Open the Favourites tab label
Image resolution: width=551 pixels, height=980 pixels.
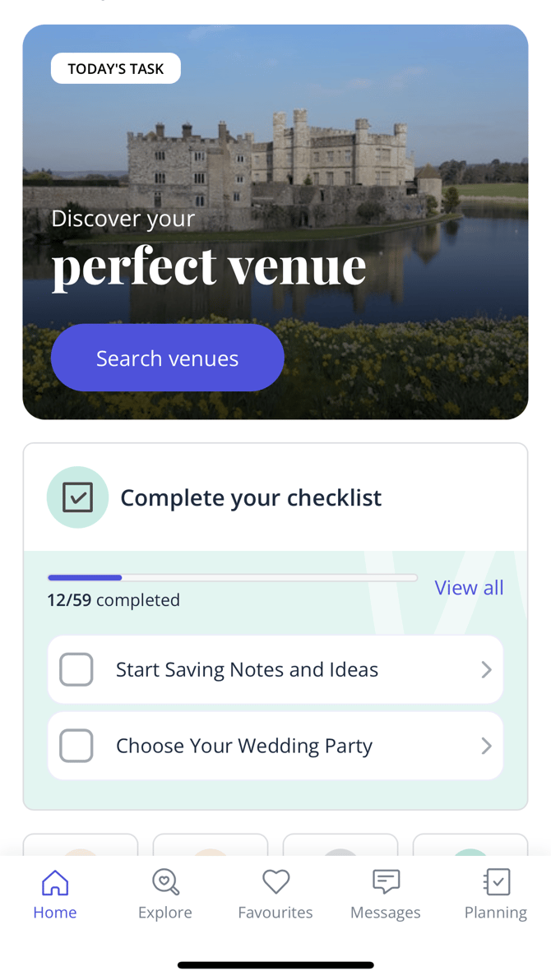tap(275, 913)
